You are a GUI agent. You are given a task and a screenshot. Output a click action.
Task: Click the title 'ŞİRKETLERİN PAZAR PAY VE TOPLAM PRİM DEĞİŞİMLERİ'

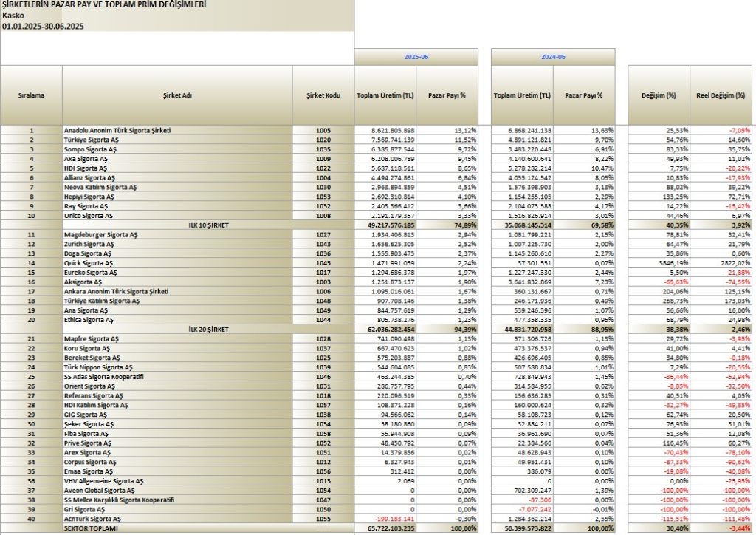coord(104,5)
